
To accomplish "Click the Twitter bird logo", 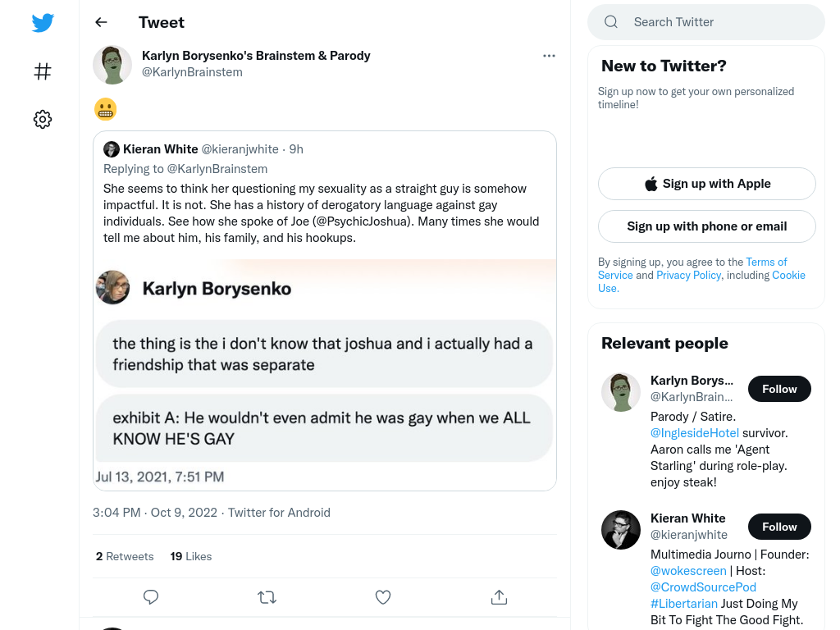I will point(43,22).
